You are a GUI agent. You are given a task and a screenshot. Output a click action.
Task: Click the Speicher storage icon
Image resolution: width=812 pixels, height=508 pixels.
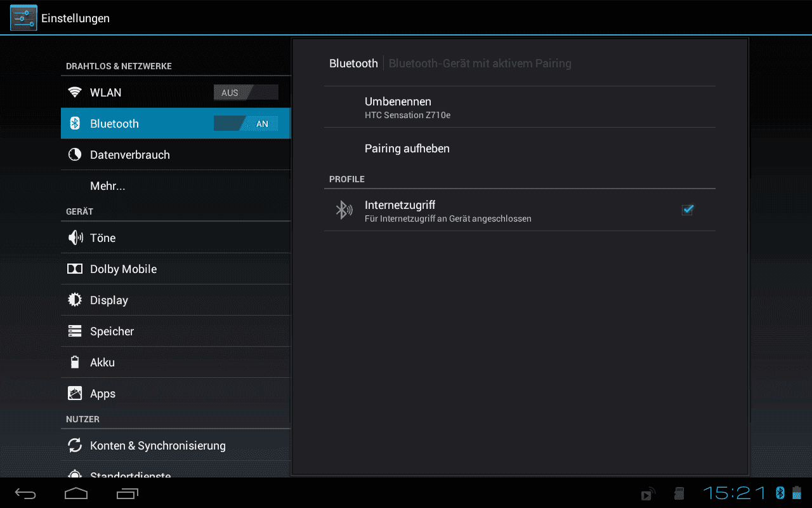[x=75, y=331]
